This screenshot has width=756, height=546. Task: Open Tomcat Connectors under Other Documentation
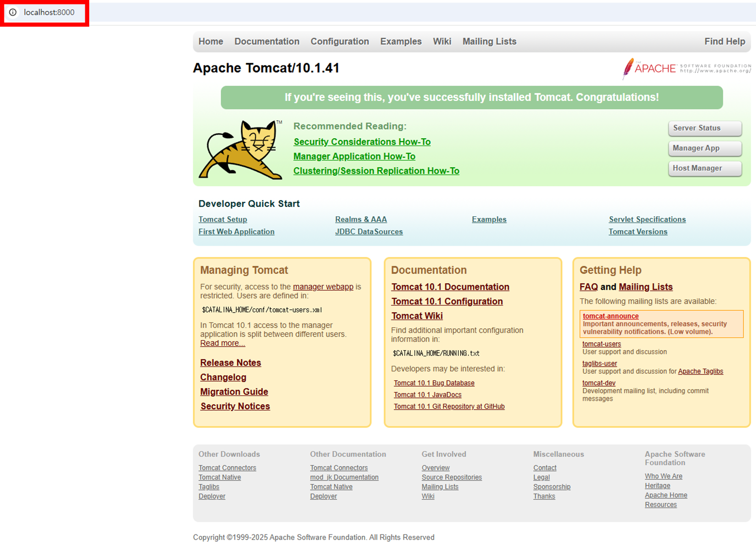338,468
